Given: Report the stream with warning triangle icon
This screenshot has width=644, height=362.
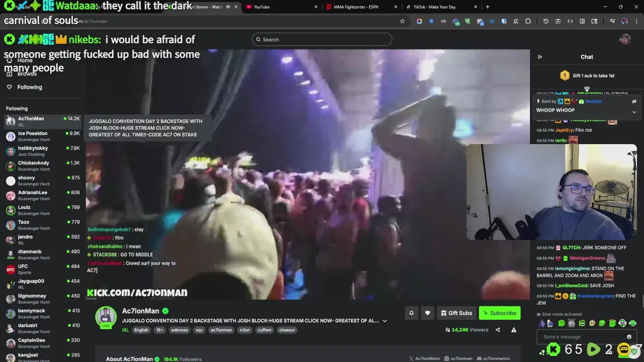Looking at the screenshot, I should click(x=514, y=330).
